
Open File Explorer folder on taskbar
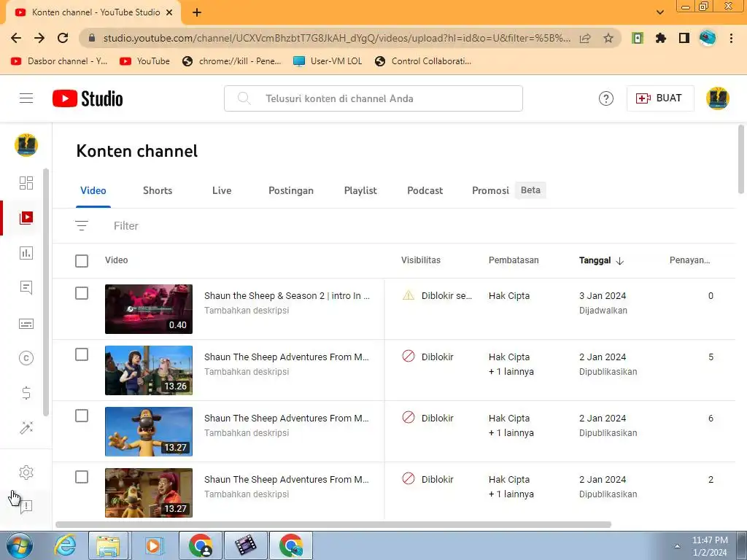108,545
